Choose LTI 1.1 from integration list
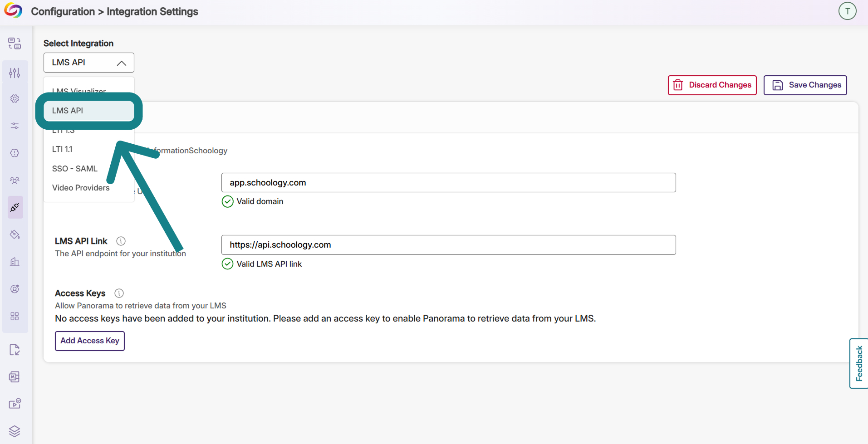The image size is (868, 444). (62, 149)
